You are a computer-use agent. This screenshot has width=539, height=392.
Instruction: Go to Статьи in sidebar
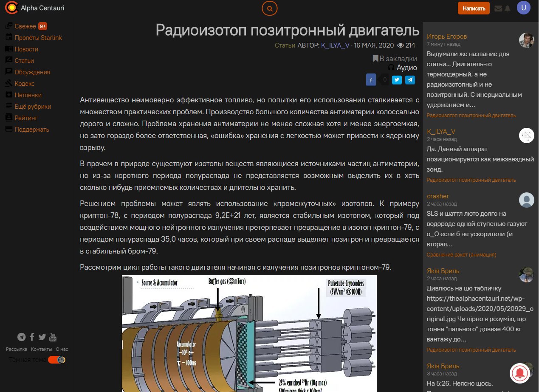click(x=24, y=61)
